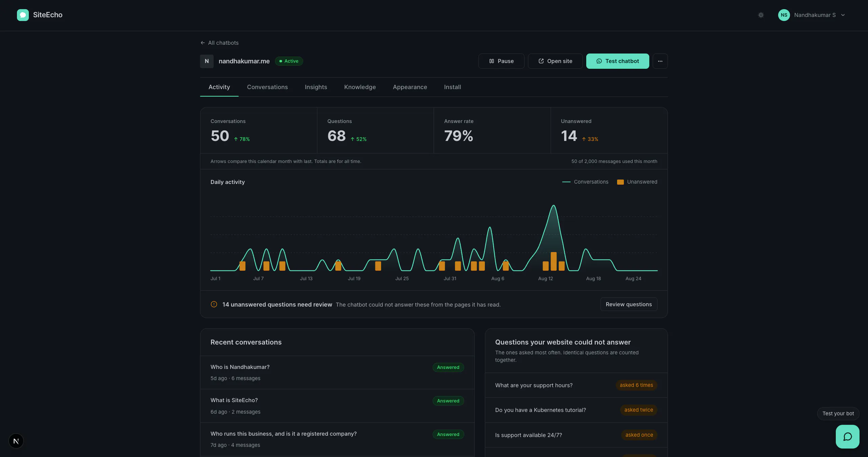Click the Answer rate 79% value
The width and height of the screenshot is (868, 457).
coord(458,136)
